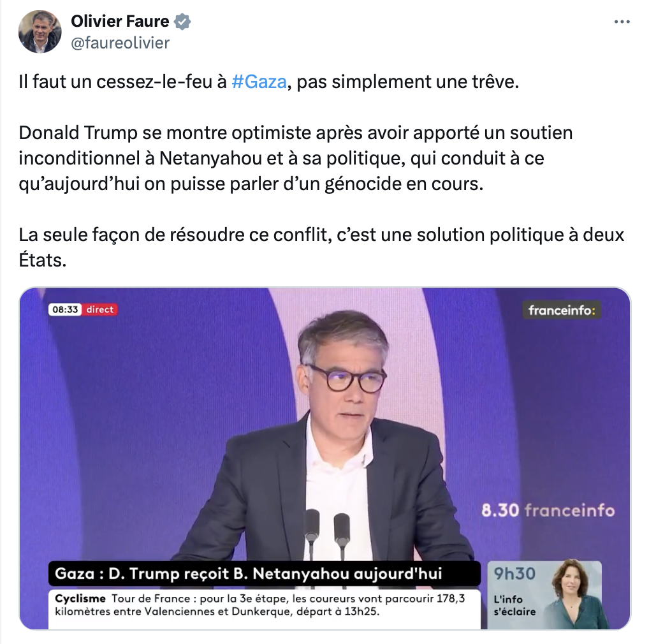Click the Gaza Trump Netanyahou headline banner

point(264,574)
